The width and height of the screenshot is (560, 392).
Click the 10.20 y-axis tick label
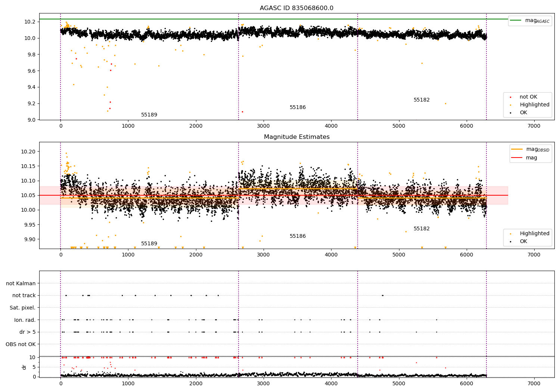[28, 152]
